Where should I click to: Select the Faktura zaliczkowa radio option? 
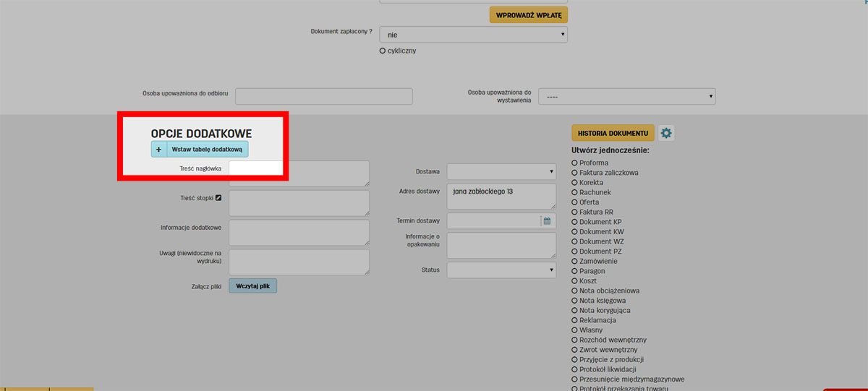[574, 173]
